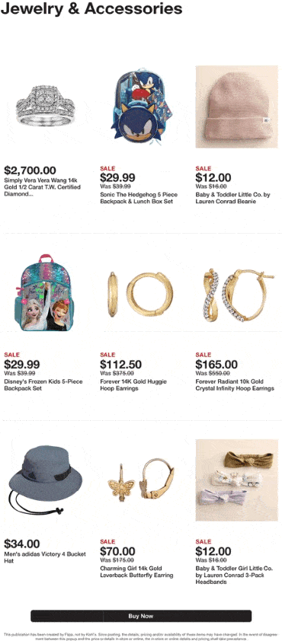
Task: Select the pink beanie product photo
Action: pyautogui.click(x=236, y=107)
